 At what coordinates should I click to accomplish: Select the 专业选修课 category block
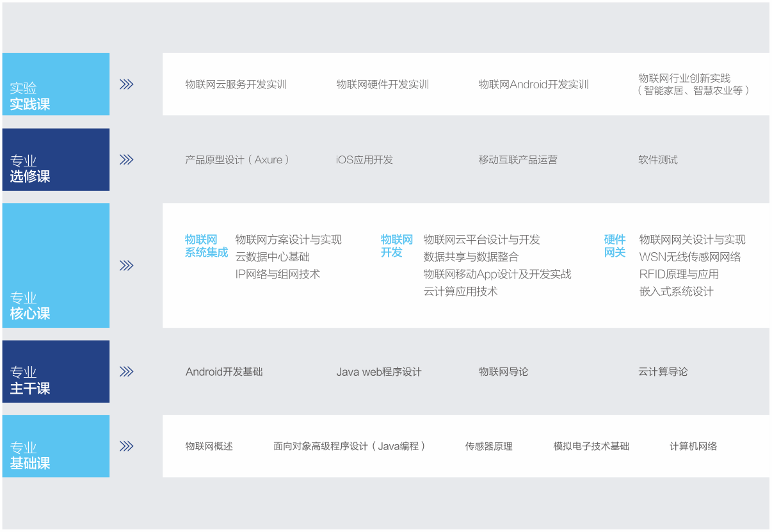pyautogui.click(x=56, y=159)
